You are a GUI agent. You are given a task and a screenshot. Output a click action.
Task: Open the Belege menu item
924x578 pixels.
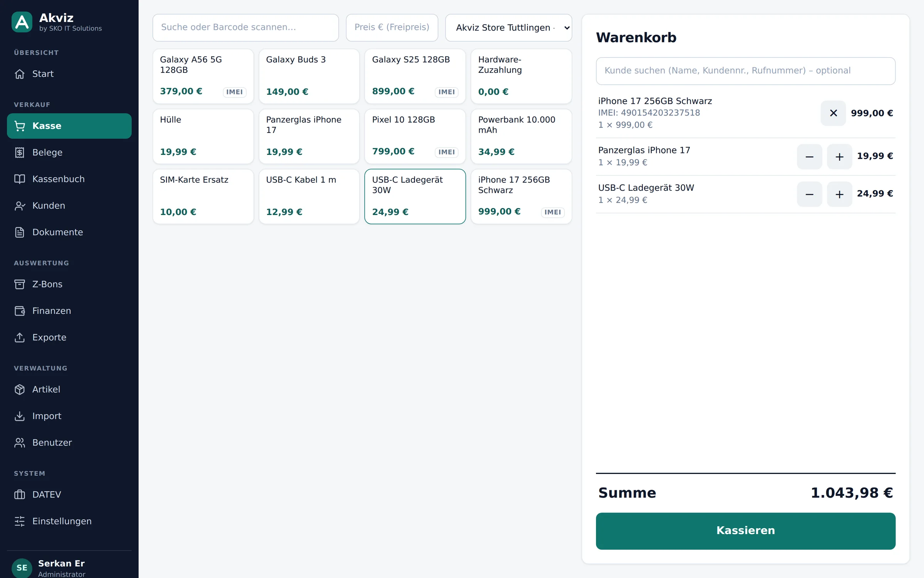tap(69, 152)
